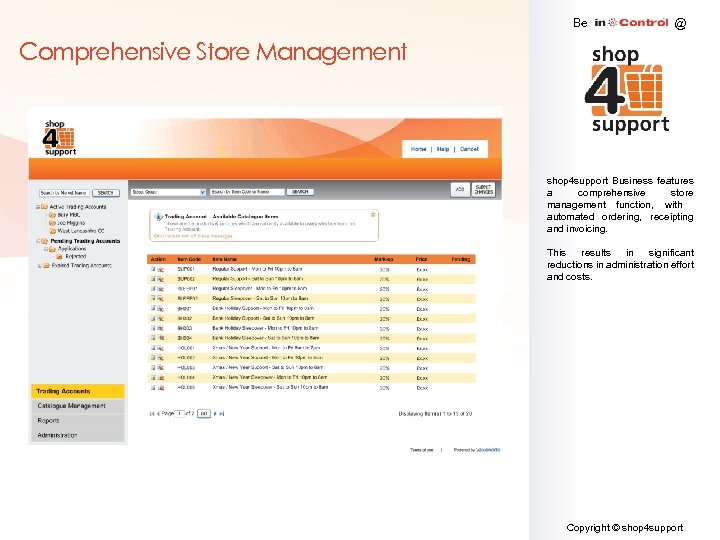Open the Select Group dropdown
Image resolution: width=720 pixels, height=540 pixels.
168,192
